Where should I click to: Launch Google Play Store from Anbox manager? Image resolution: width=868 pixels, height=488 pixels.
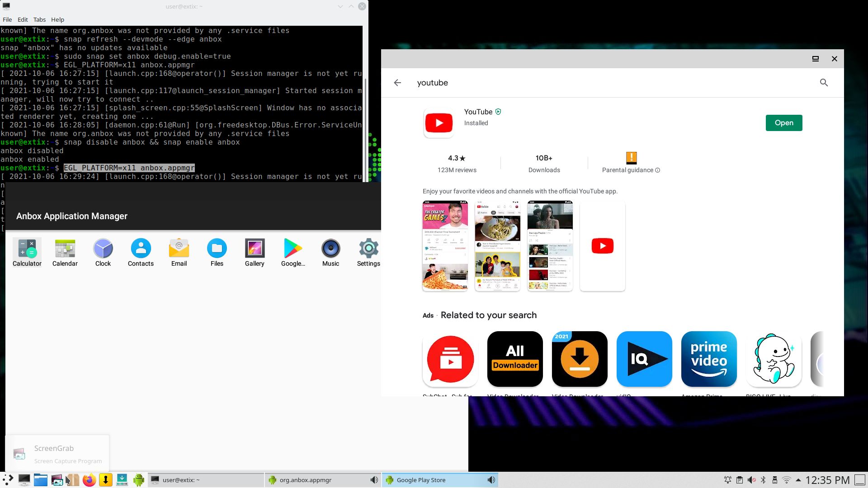[x=293, y=252]
